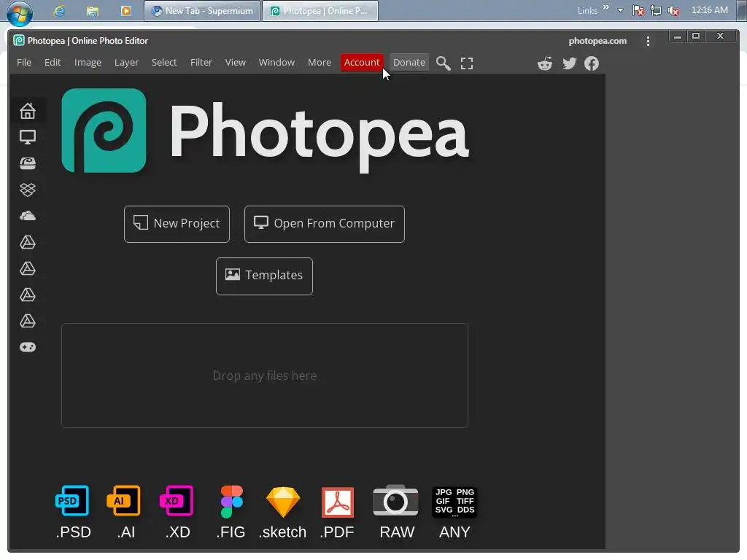Open the three-dot app menu beside photopea.com
Image resolution: width=747 pixels, height=560 pixels.
tap(648, 42)
